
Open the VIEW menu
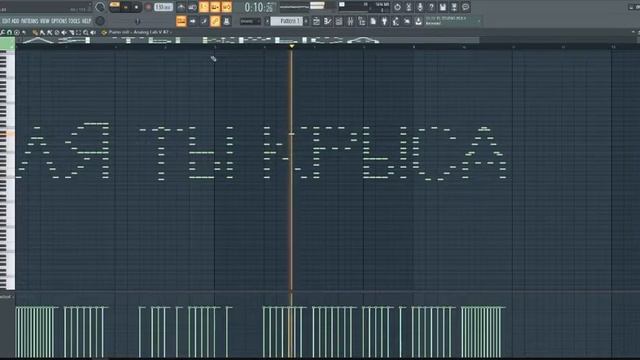pyautogui.click(x=44, y=21)
